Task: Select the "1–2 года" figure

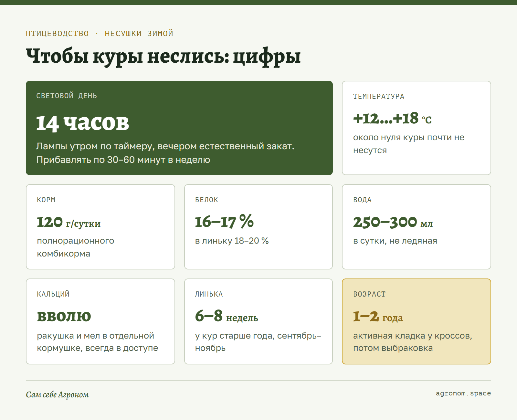Action: pyautogui.click(x=378, y=317)
